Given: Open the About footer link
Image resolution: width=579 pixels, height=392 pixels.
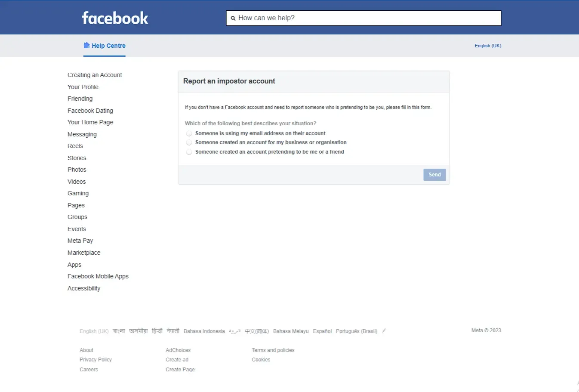Looking at the screenshot, I should [86, 350].
